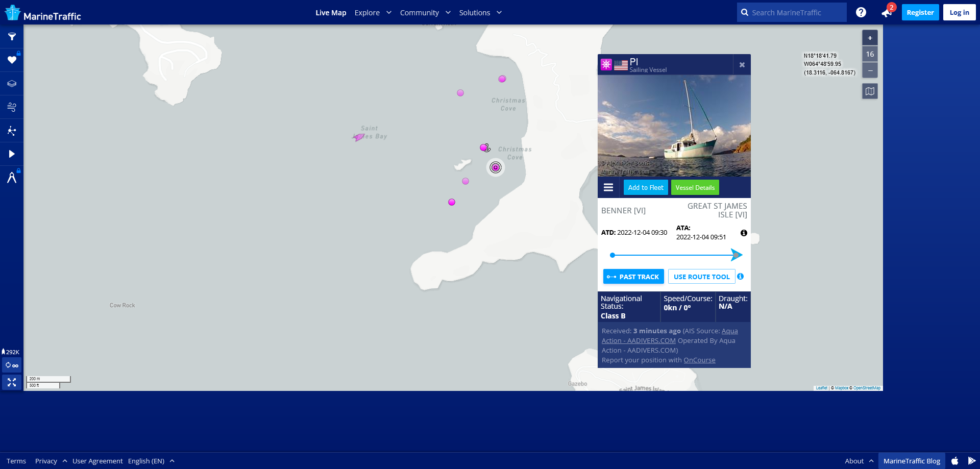This screenshot has width=980, height=469.
Task: Open the help question mark icon
Action: [x=861, y=12]
